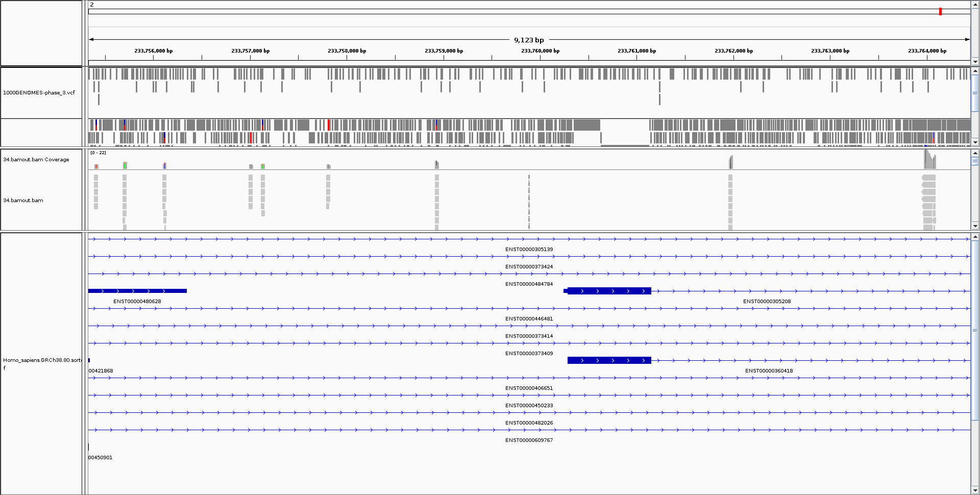980x495 pixels.
Task: Click the coverage data range label [0 - 22]
Action: click(x=98, y=153)
